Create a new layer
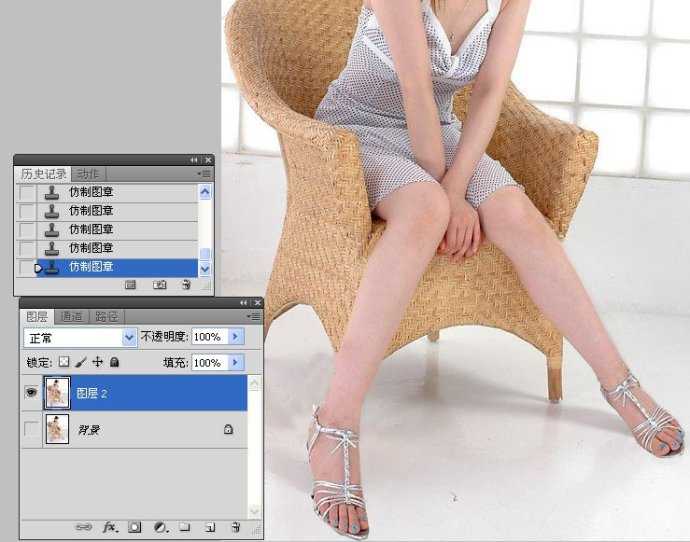 [x=210, y=527]
